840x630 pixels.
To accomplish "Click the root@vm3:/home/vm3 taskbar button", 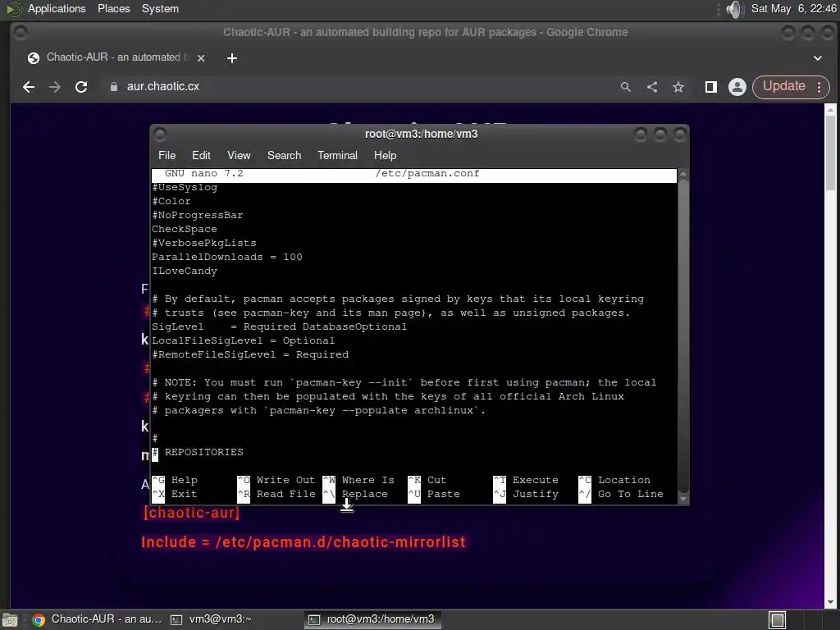I will click(372, 619).
